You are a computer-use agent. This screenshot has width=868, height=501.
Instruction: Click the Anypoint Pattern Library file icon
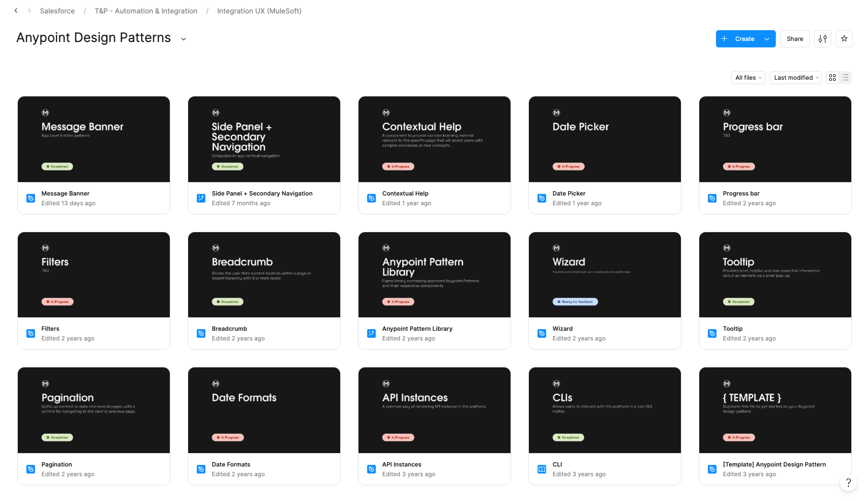click(x=371, y=333)
